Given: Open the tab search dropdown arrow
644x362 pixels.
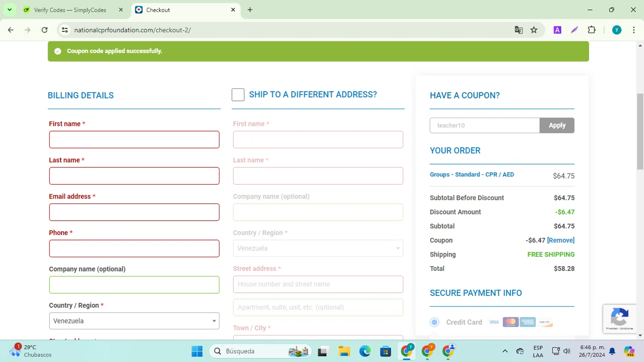Looking at the screenshot, I should pos(9,9).
